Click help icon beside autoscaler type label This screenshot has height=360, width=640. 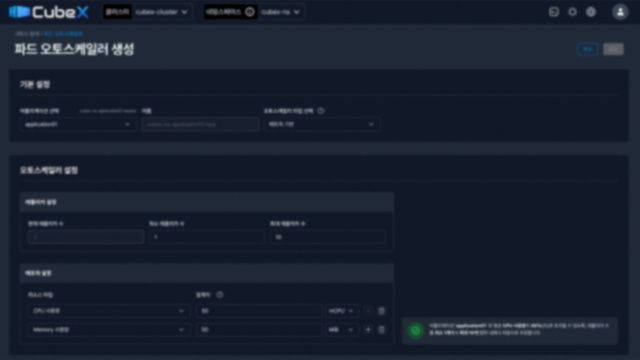(321, 111)
